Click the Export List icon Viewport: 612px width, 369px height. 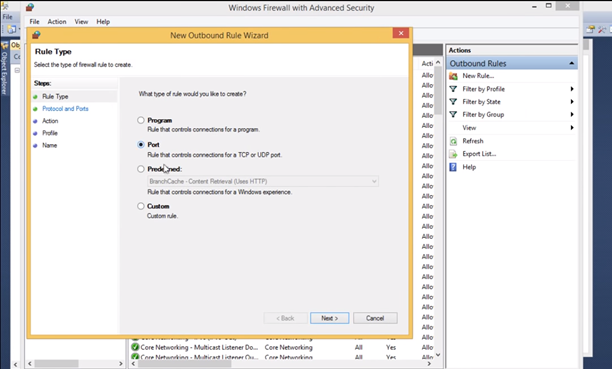(x=453, y=154)
